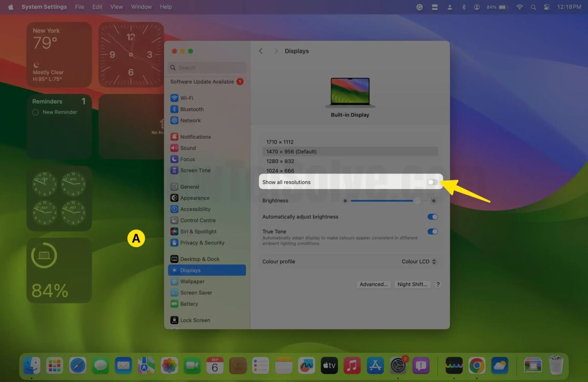
Task: Open Wi-Fi settings in the sidebar
Action: point(187,97)
